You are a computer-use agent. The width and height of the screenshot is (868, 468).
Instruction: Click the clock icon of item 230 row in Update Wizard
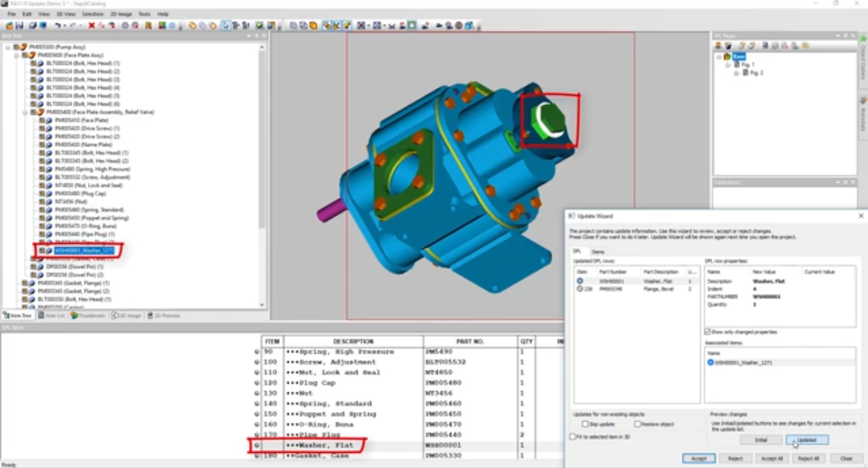click(x=580, y=288)
